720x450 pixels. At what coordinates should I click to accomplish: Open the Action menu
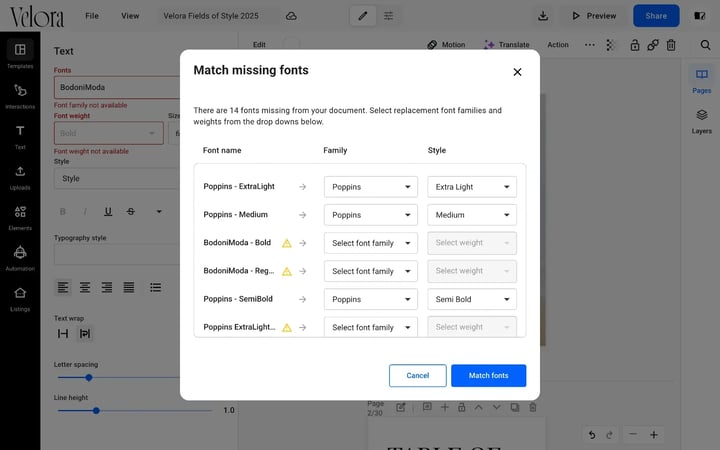558,45
